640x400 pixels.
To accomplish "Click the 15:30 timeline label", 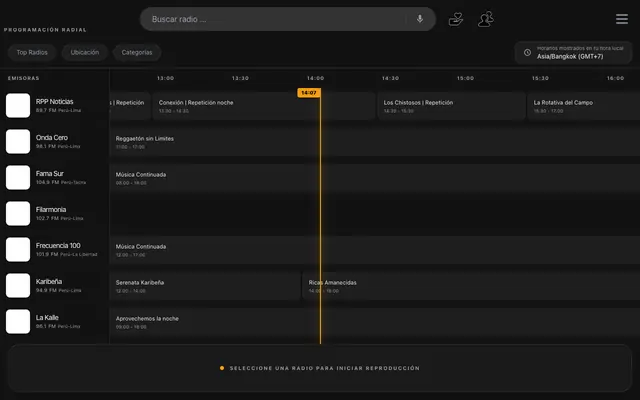I will coord(540,78).
